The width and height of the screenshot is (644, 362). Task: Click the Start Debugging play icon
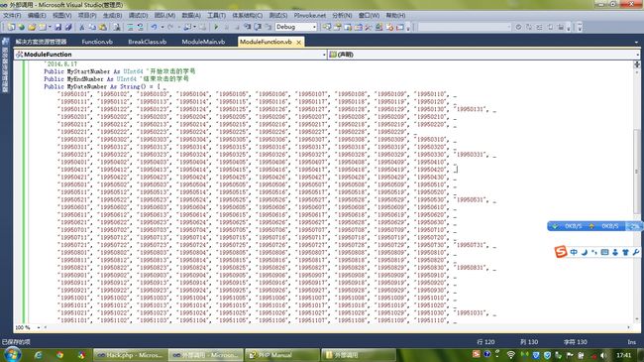pyautogui.click(x=216, y=27)
